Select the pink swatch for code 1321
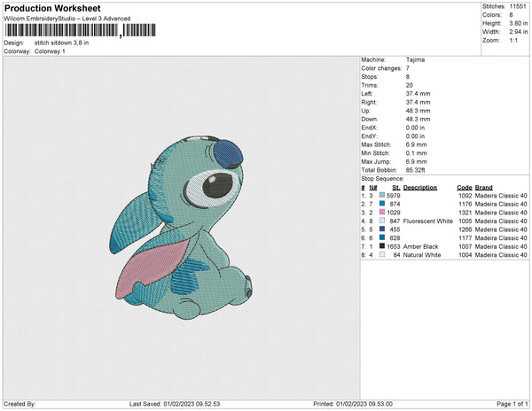This screenshot has height=411, width=532. [382, 212]
